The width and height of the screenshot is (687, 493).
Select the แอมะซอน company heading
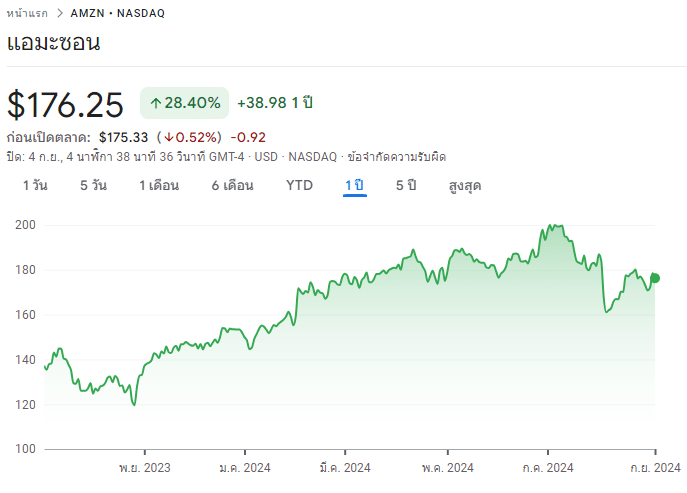click(54, 43)
